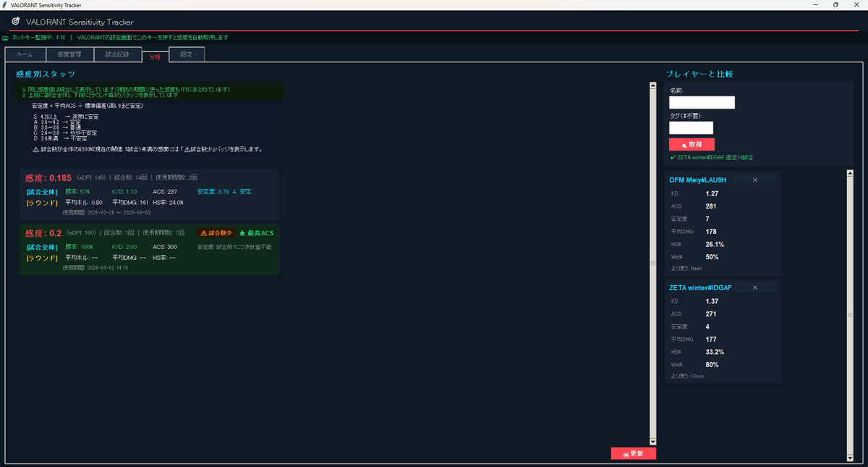Focus the タグ tag input field
Image resolution: width=868 pixels, height=467 pixels.
691,127
